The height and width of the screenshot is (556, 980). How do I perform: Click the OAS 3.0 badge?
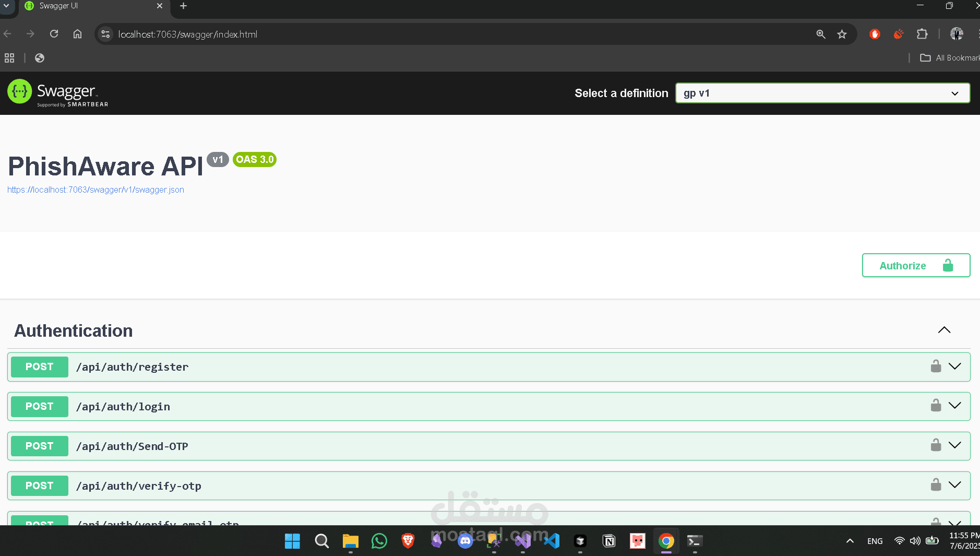(255, 159)
